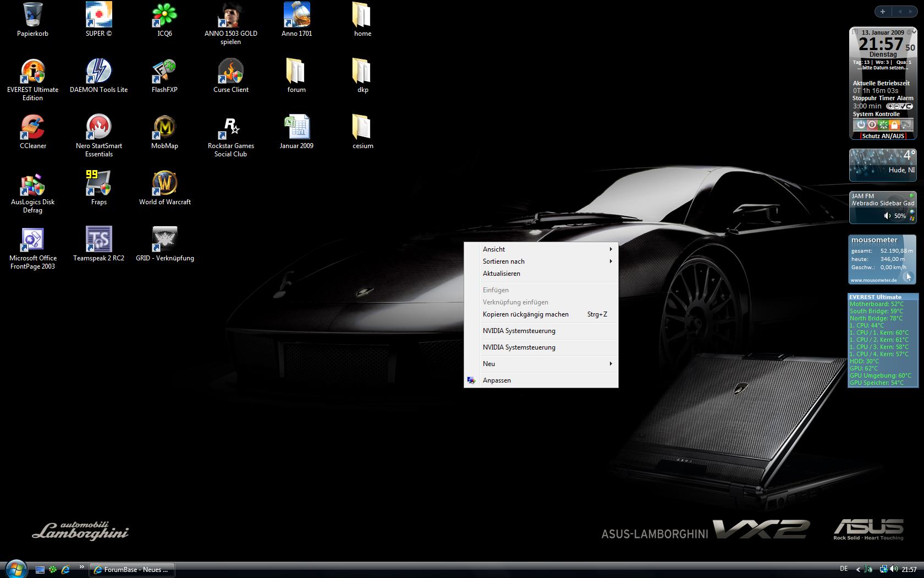Launch Internet Explorer from quick launch
Screen dimensions: 924x578
(x=65, y=570)
